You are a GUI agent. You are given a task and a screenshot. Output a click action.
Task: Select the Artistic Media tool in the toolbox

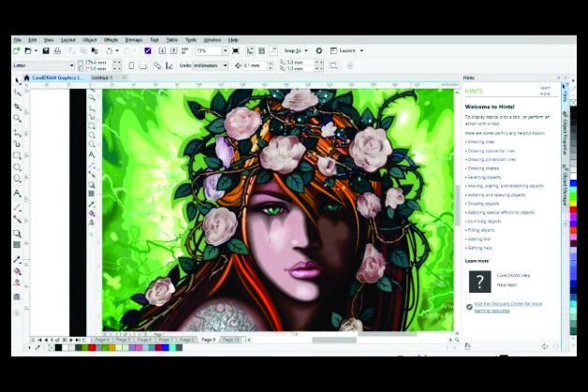pyautogui.click(x=17, y=143)
